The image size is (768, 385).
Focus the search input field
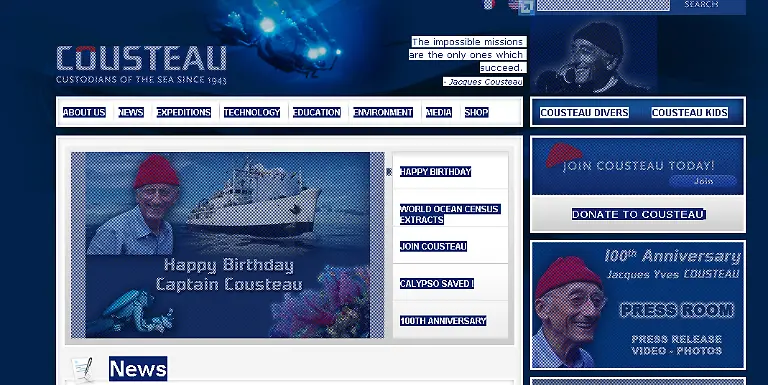(603, 5)
